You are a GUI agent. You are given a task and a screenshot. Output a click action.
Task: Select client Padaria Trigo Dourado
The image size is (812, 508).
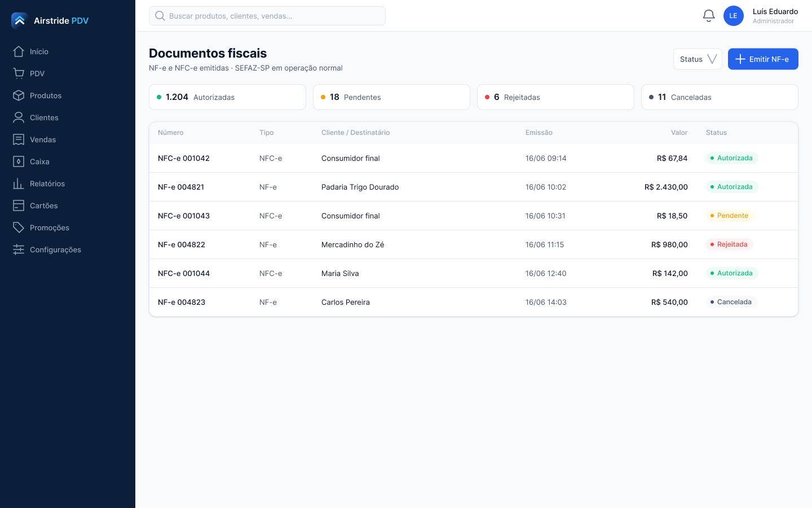[360, 187]
